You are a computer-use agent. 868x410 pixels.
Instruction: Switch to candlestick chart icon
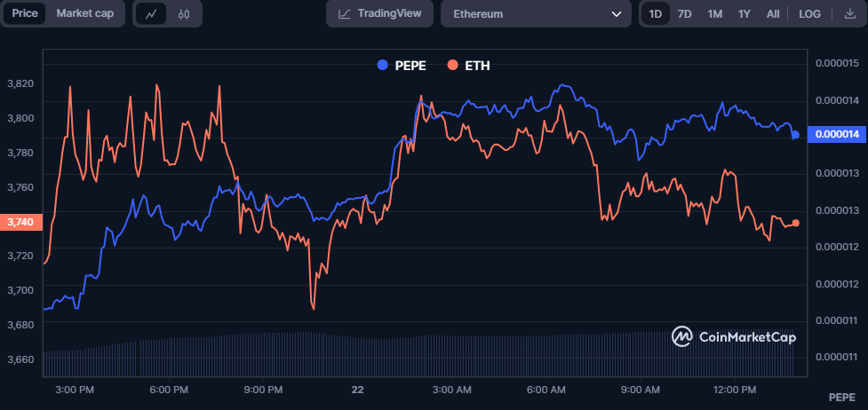click(x=184, y=14)
